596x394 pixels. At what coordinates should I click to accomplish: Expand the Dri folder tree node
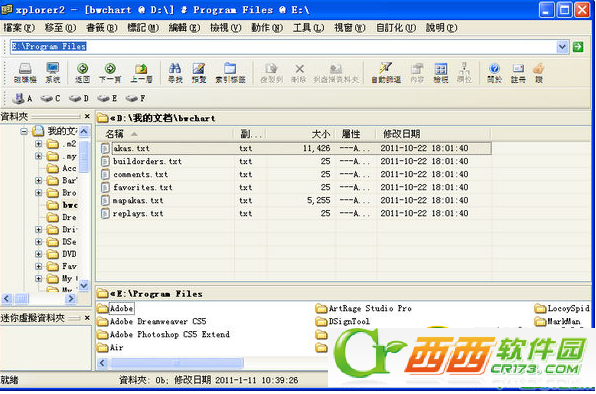click(38, 229)
